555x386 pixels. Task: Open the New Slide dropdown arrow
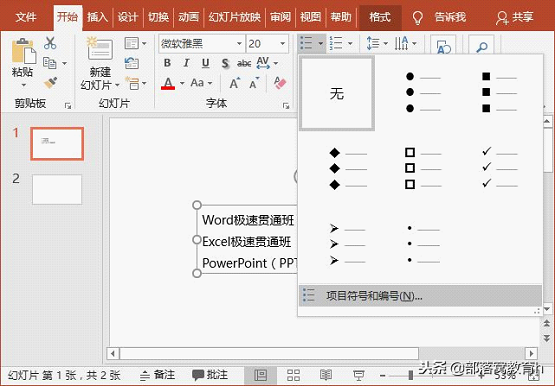117,85
